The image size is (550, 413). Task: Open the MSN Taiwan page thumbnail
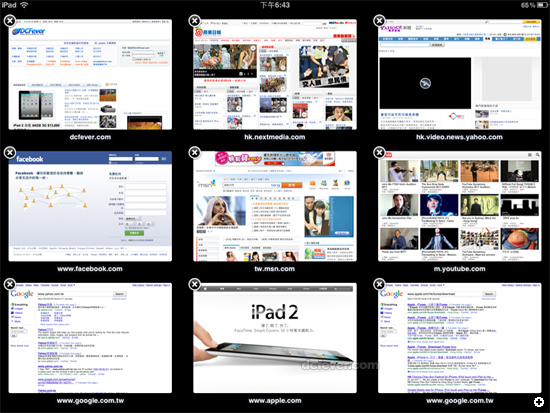(x=275, y=206)
